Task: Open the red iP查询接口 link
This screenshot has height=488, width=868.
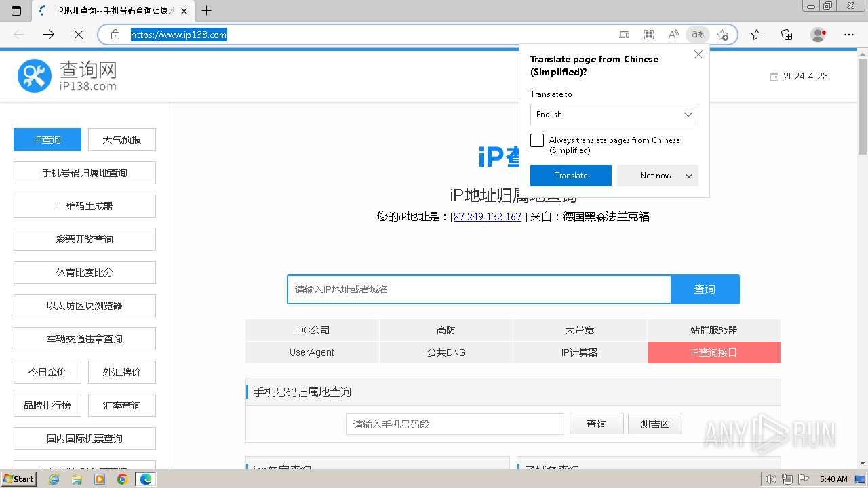Action: [x=714, y=352]
